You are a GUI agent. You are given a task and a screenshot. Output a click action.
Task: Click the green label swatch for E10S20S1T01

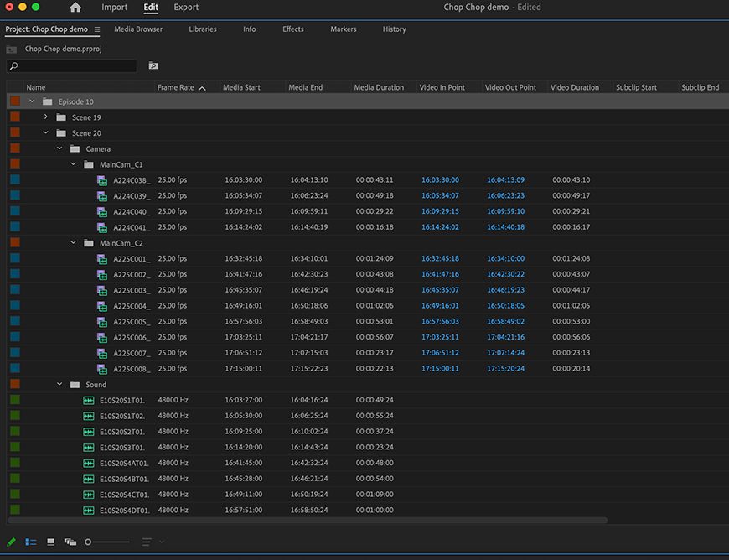point(15,400)
